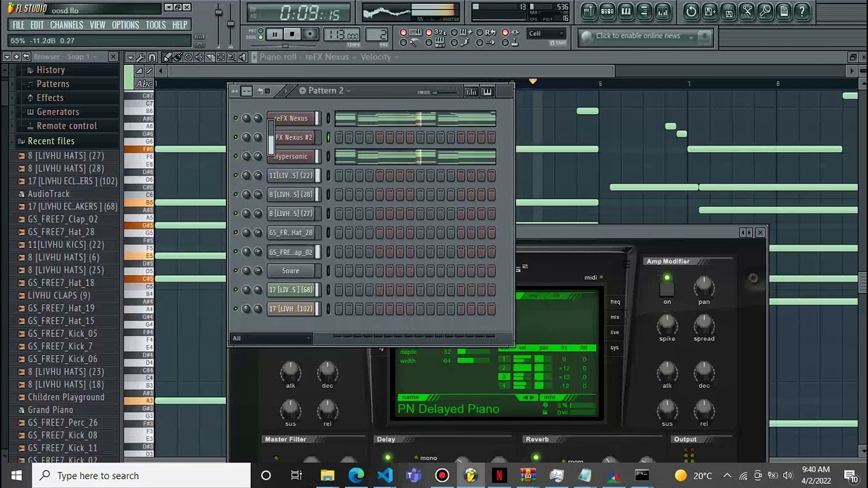Click the Nexus Amp Modifier pan knob
868x488 pixels.
coord(704,286)
